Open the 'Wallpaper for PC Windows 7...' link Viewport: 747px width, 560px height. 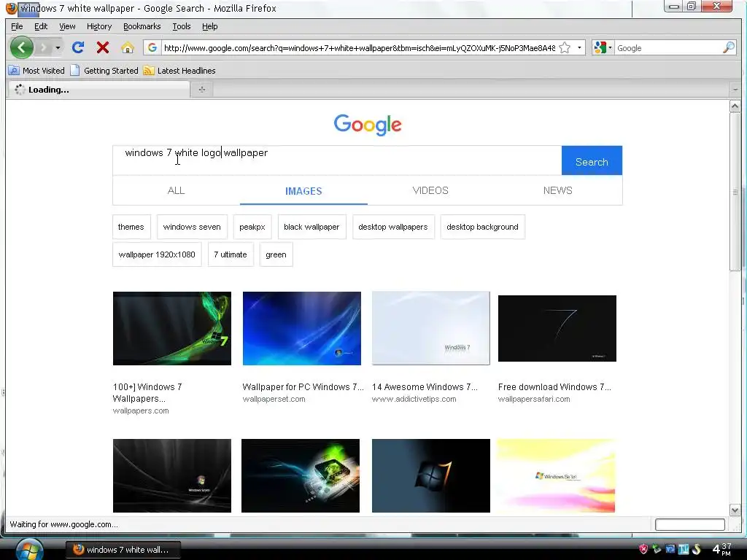[x=303, y=387]
